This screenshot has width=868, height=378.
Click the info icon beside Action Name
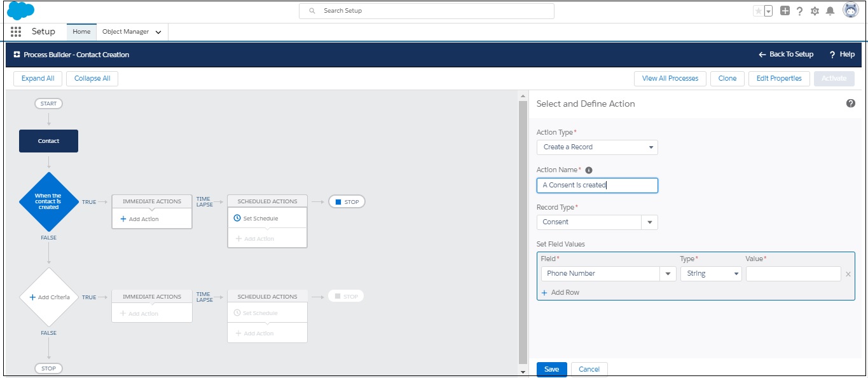(x=589, y=170)
